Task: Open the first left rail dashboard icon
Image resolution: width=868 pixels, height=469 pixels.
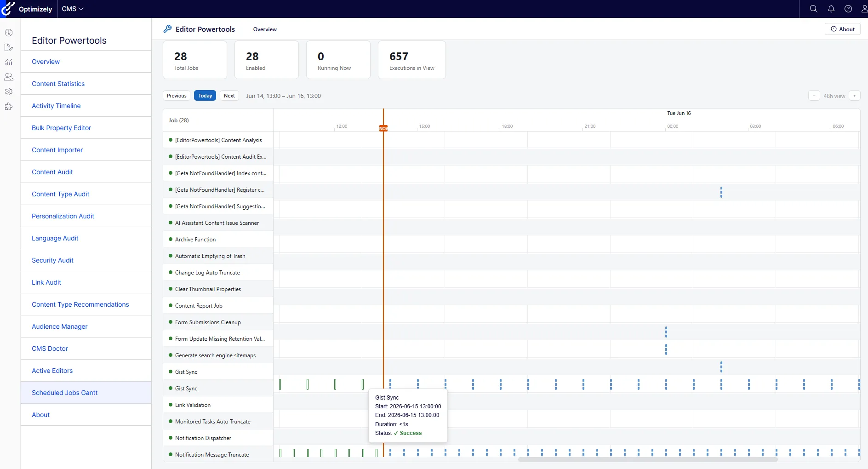Action: (9, 33)
